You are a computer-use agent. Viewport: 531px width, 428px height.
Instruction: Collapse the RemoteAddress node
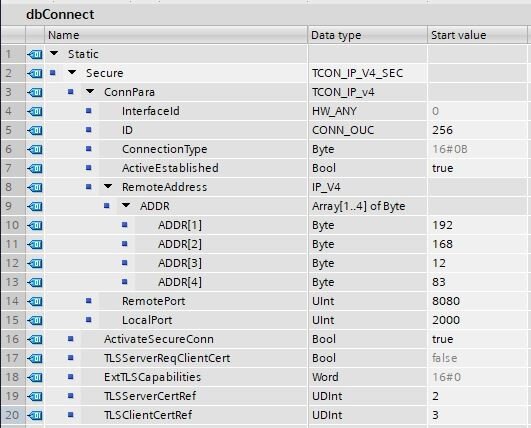[x=108, y=186]
